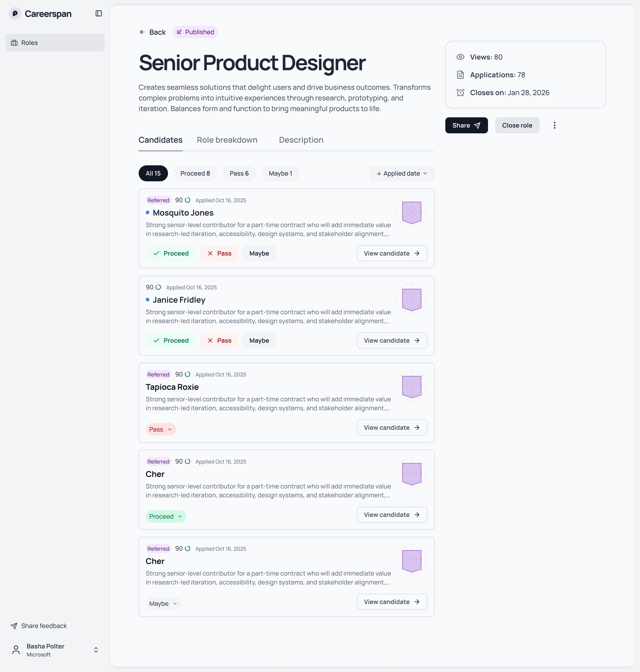Click Close role
The width and height of the screenshot is (640, 672).
click(x=517, y=125)
